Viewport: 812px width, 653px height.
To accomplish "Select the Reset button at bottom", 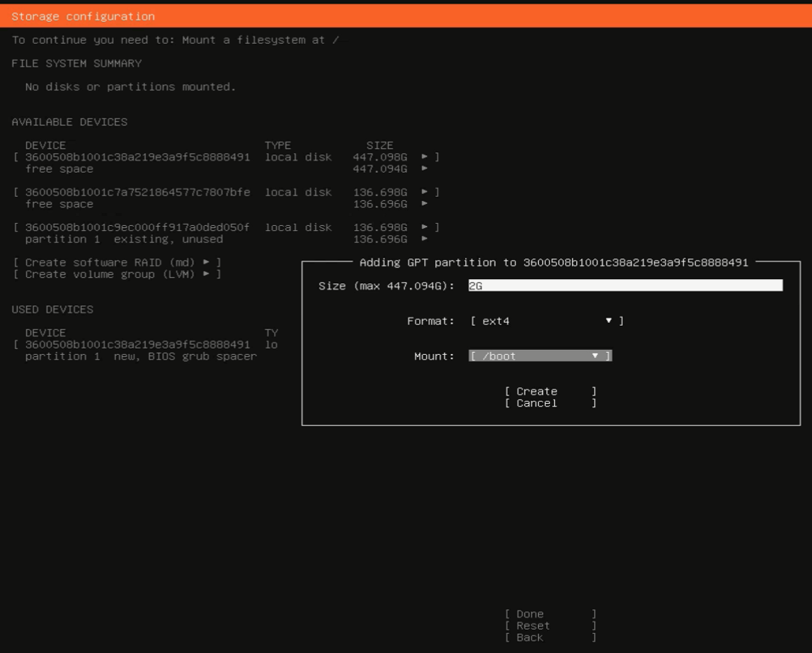I will coord(551,626).
